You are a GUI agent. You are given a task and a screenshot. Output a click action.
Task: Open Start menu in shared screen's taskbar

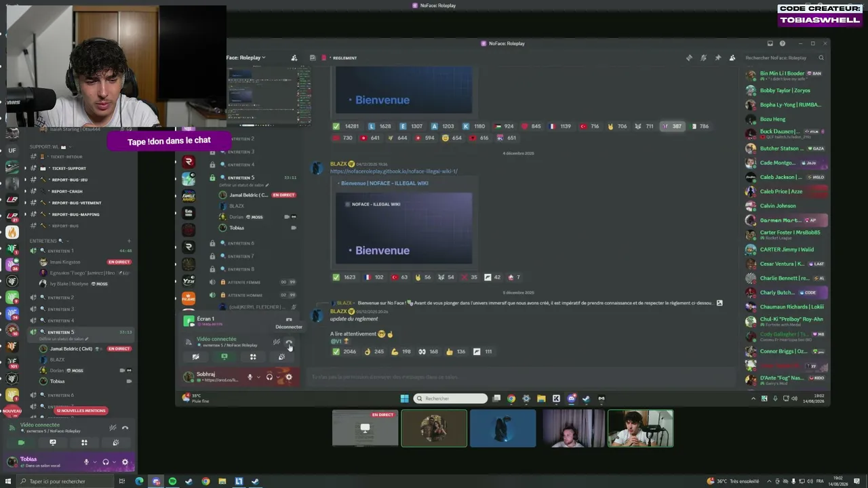405,399
